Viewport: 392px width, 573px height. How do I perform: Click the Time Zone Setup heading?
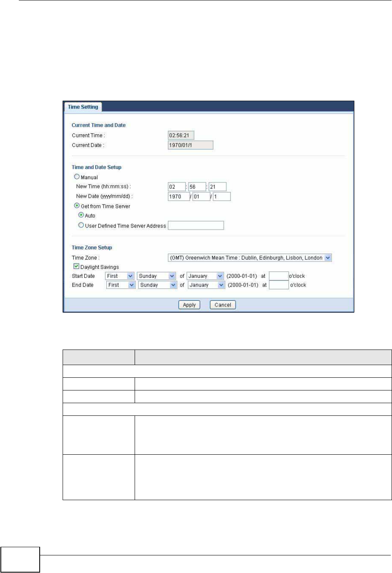[92, 248]
